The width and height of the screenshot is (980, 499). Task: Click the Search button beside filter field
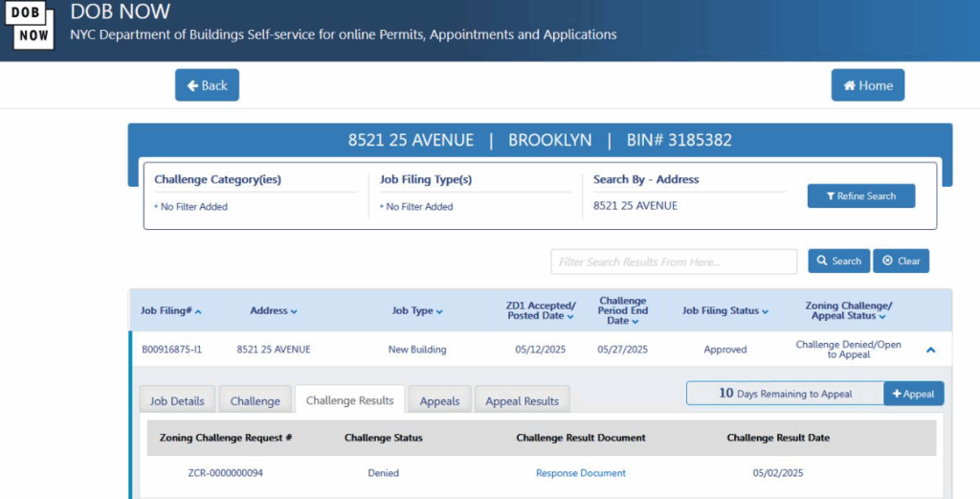tap(838, 261)
